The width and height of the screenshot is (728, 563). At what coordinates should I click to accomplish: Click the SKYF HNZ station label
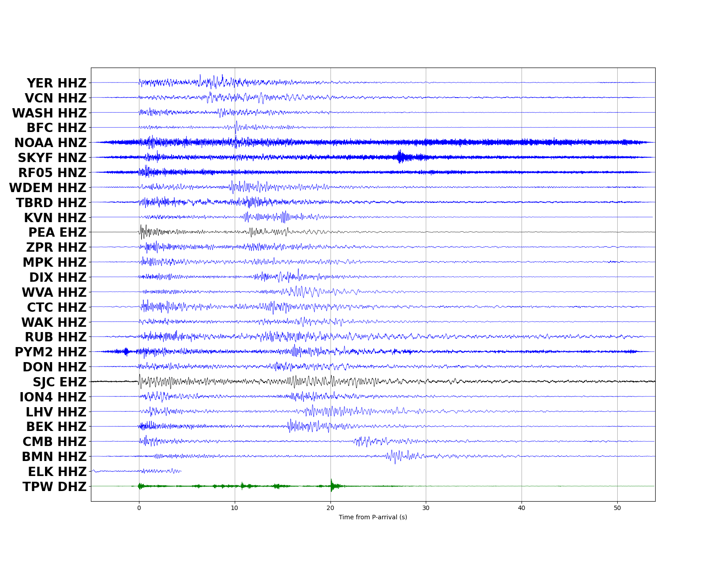click(52, 158)
